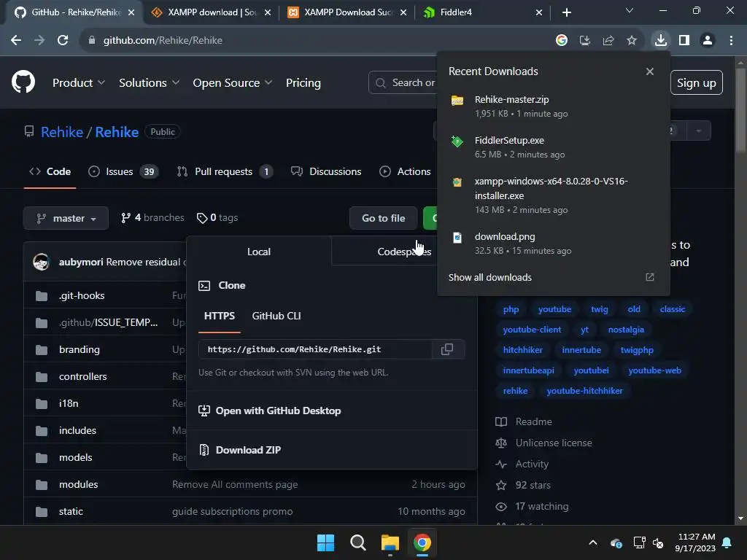Screen dimensions: 747x560
Task: Open the dropdown arrow next to star button
Action: pos(698,131)
